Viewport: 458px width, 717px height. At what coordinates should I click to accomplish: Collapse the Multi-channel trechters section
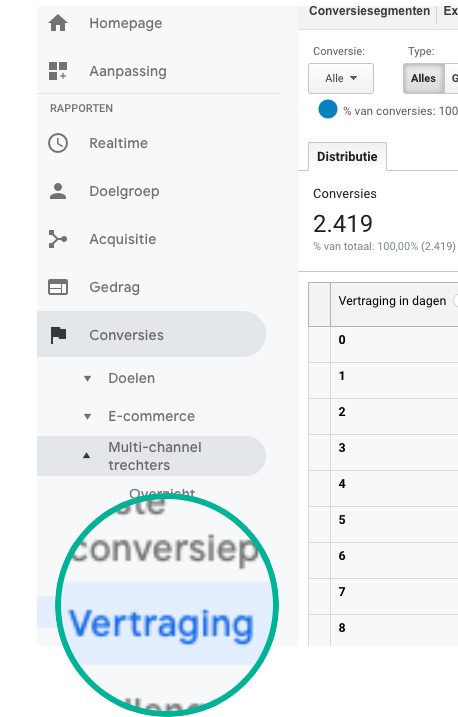coord(86,455)
